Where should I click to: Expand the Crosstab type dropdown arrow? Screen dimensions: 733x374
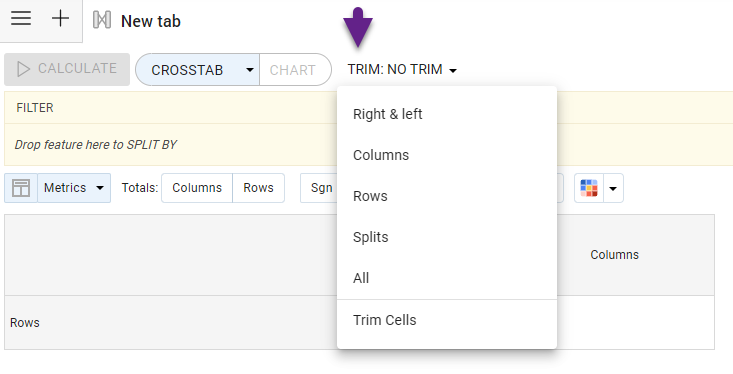250,70
